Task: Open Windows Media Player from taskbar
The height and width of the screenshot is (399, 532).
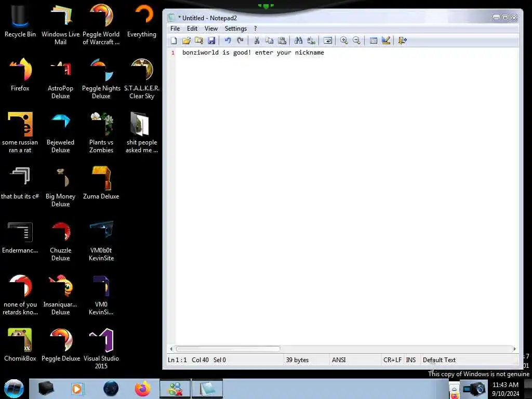Action: [x=77, y=389]
